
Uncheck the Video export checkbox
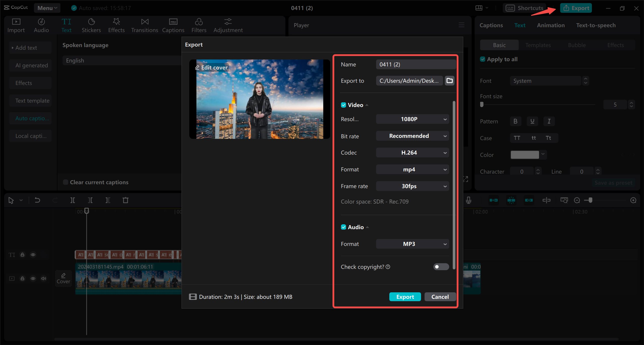(x=344, y=105)
